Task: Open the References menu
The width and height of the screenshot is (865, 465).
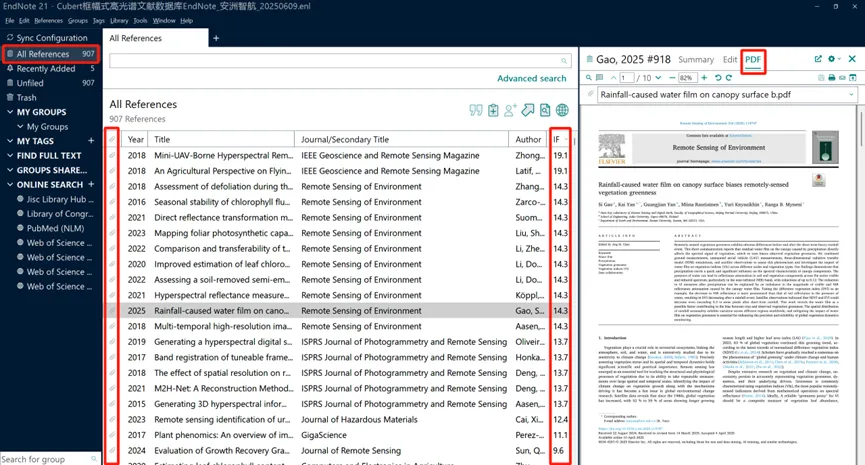Action: point(49,20)
